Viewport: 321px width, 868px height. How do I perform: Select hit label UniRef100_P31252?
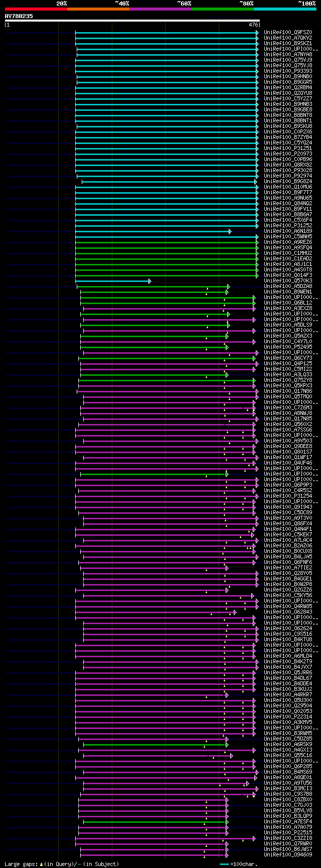point(288,226)
